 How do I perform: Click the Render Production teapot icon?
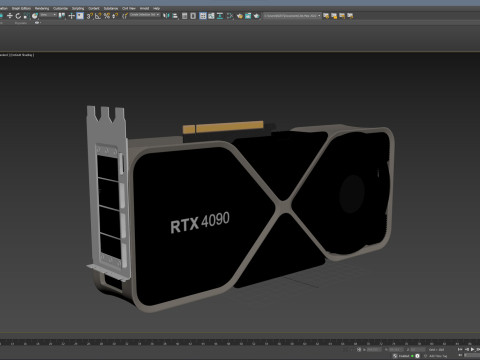(256, 16)
